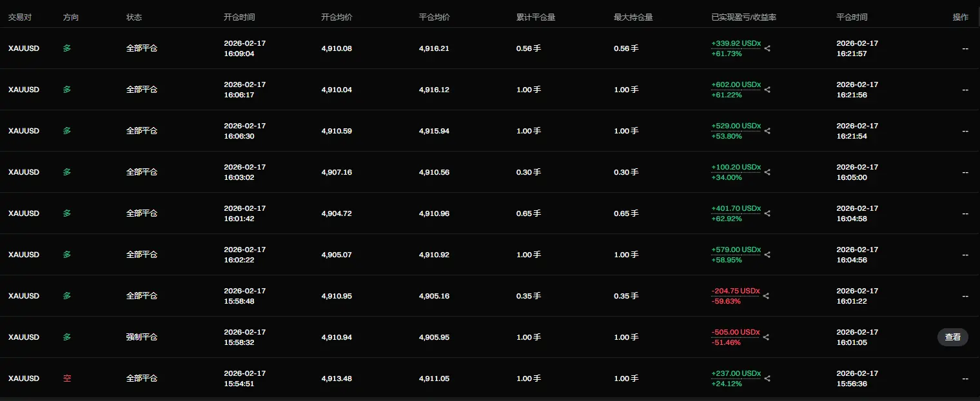This screenshot has height=401, width=980.
Task: Share the +529.00 USDx trade result
Action: coord(767,131)
